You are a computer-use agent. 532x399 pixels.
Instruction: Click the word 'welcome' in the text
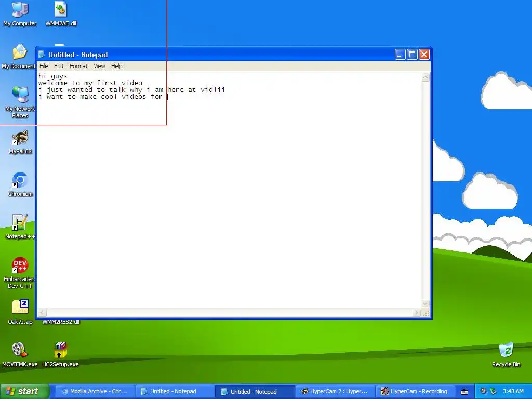[52, 83]
